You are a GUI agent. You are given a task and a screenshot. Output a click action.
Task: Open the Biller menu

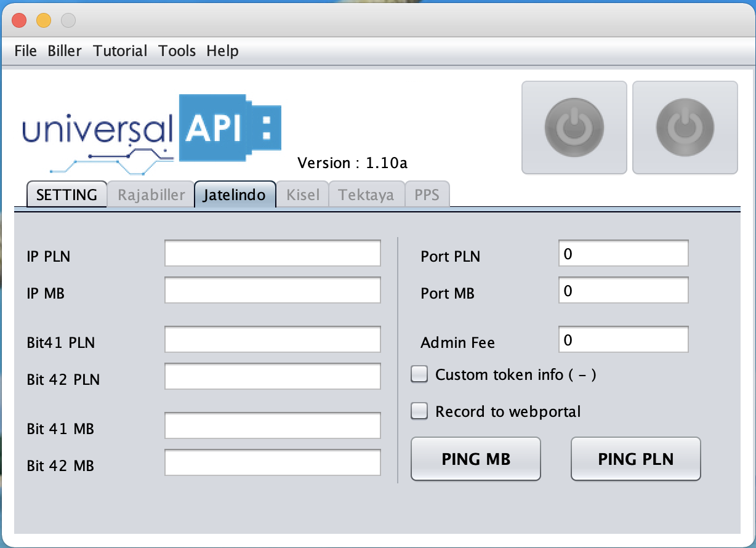pos(65,51)
